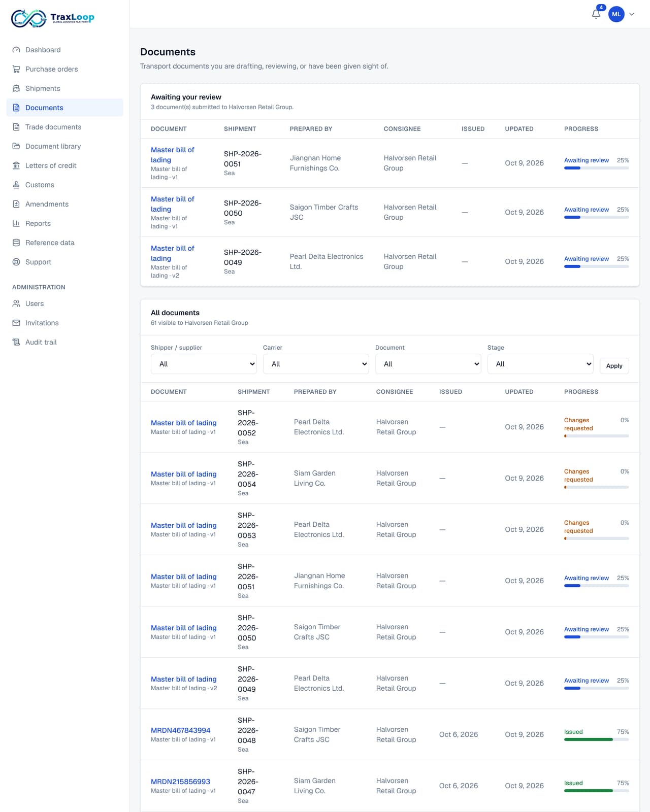Open Audit trail menu item
This screenshot has width=650, height=812.
click(65, 342)
